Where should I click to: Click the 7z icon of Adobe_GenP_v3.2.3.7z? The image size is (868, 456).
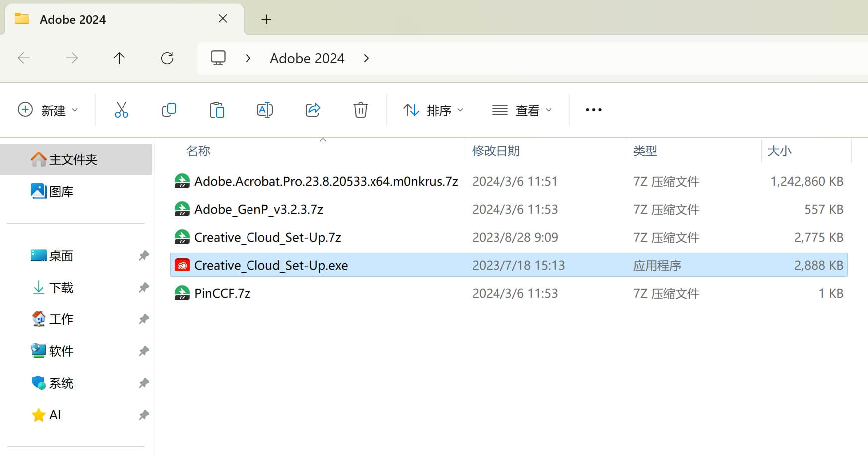pyautogui.click(x=182, y=209)
